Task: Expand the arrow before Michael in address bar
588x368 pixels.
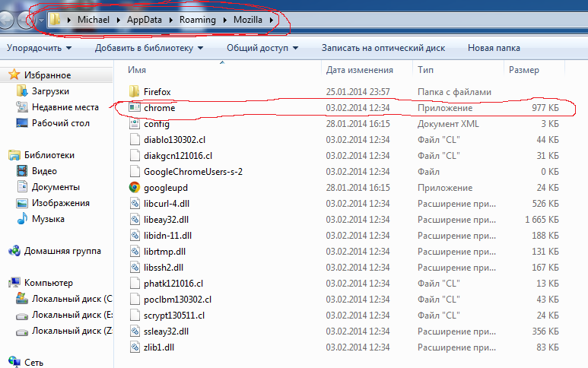Action: (69, 20)
